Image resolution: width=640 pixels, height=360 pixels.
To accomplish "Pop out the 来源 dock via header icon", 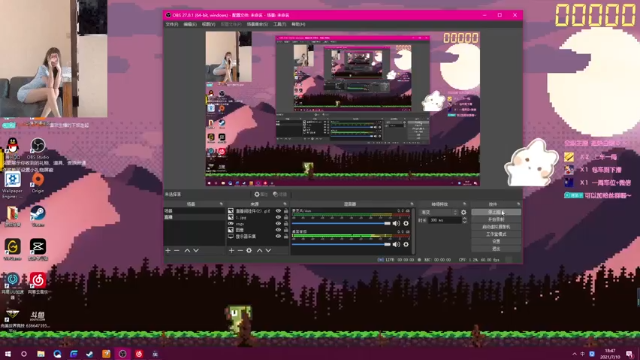I will 285,204.
